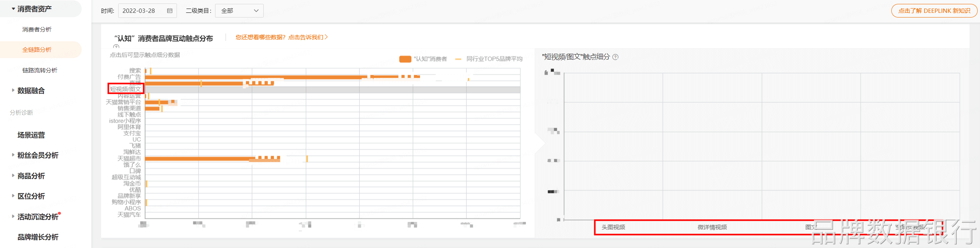The width and height of the screenshot is (980, 248).
Task: Select 全链路分析 menu item
Action: [37, 50]
